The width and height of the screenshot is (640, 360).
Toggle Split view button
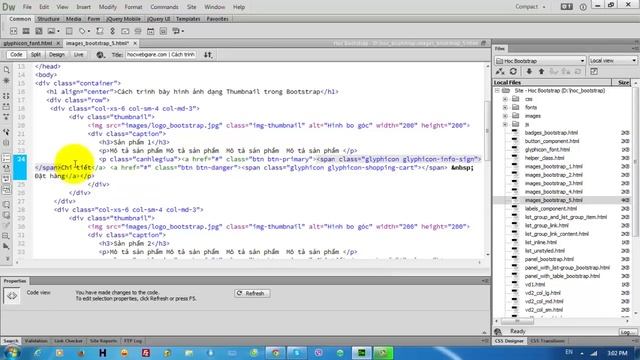click(x=36, y=55)
